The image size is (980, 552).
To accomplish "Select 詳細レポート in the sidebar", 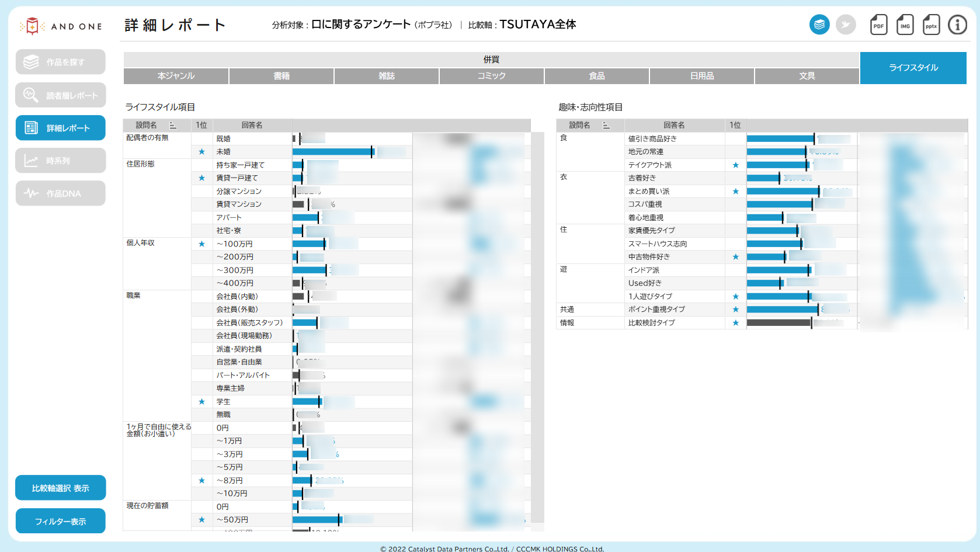I will click(61, 128).
